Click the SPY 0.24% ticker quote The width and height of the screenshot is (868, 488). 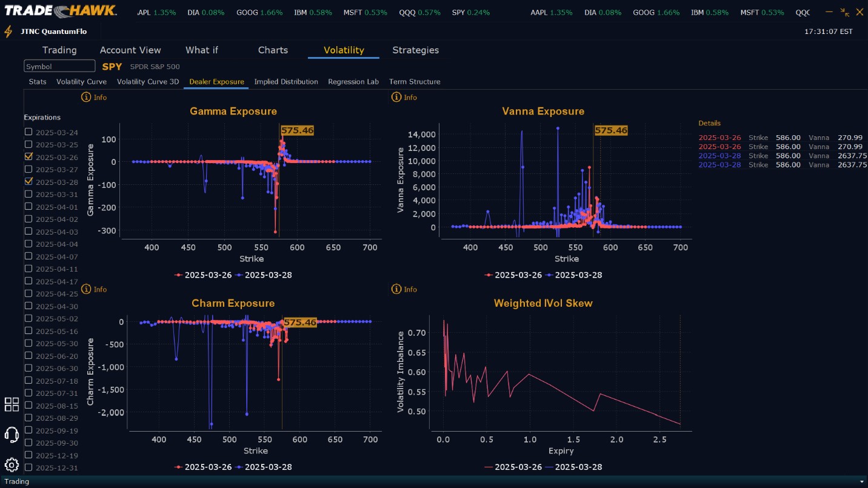coord(471,13)
